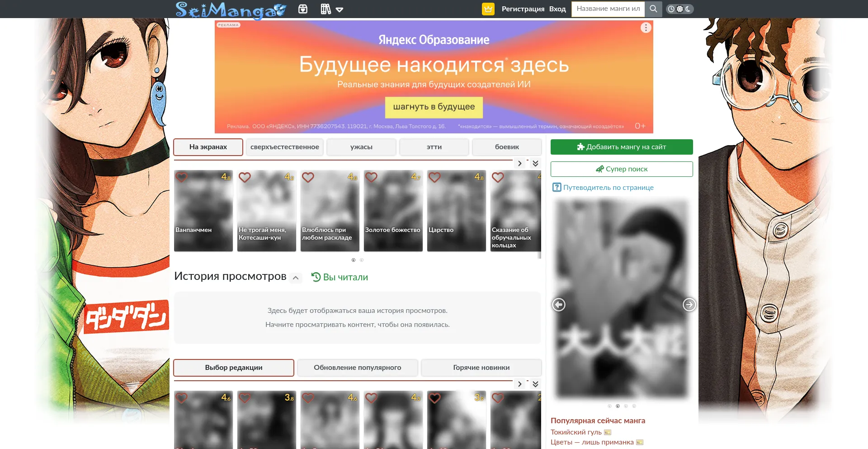The height and width of the screenshot is (449, 868).
Task: Click the previous arrow on the featured slider
Action: (x=559, y=305)
